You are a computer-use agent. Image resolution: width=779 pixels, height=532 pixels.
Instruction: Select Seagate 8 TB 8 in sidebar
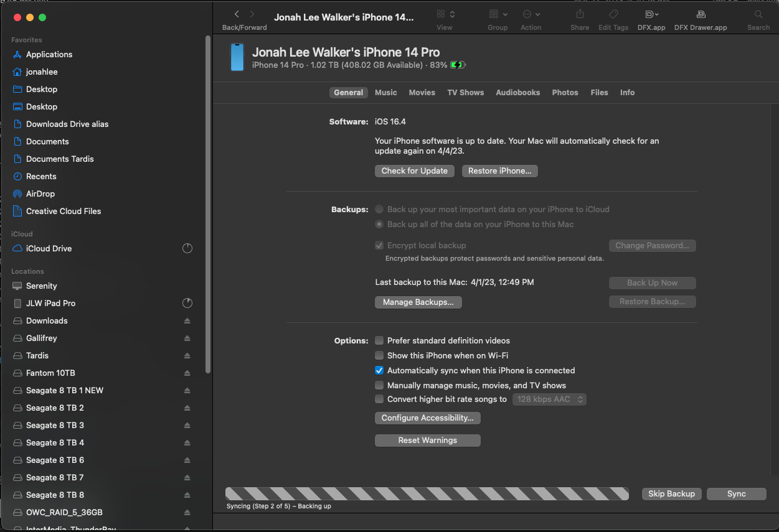[55, 495]
